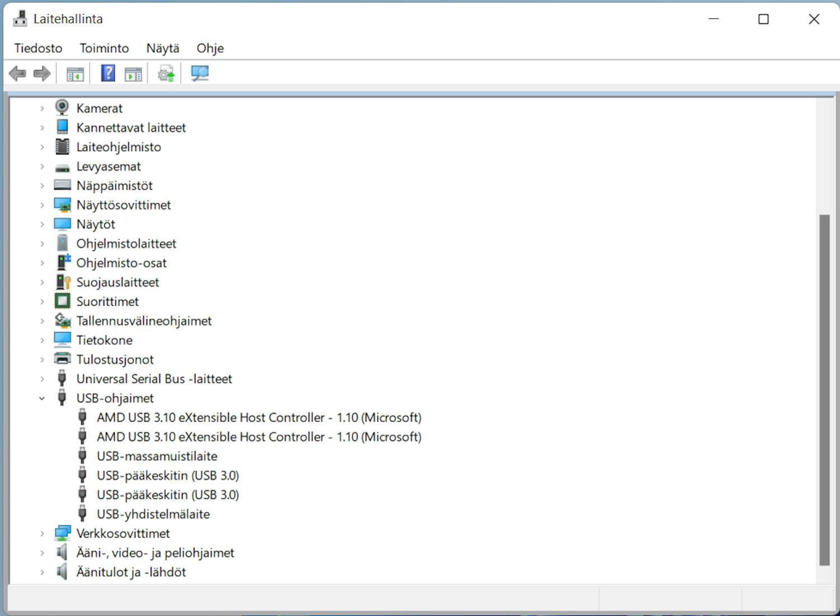Click the action pane toolbar icon

point(133,73)
